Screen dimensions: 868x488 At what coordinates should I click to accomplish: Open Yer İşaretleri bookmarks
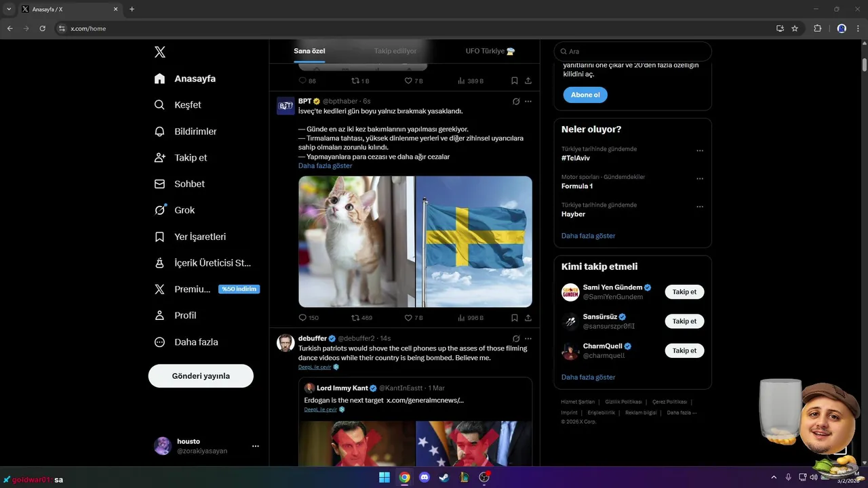tap(190, 237)
